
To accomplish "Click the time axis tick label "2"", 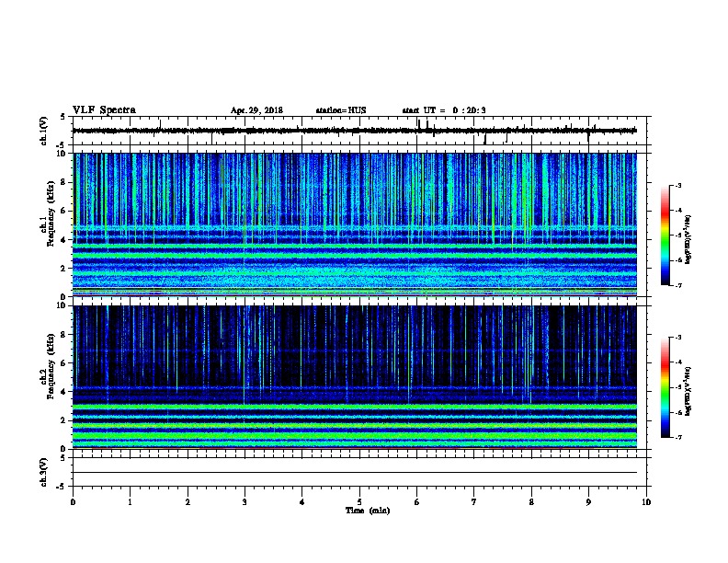I will click(x=188, y=502).
